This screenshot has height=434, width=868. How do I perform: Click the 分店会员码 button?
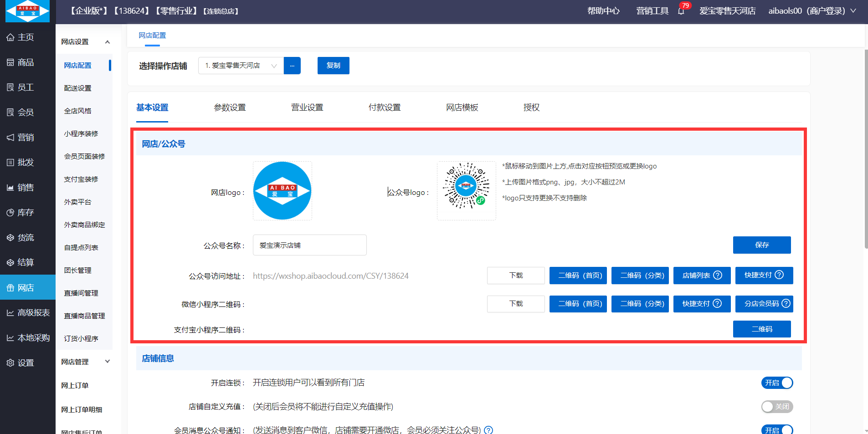pyautogui.click(x=764, y=304)
